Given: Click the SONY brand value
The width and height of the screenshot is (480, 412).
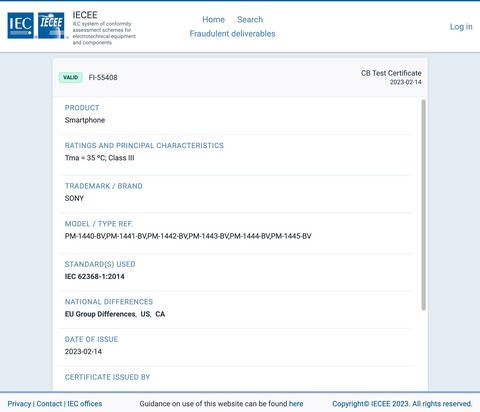Looking at the screenshot, I should (x=74, y=198).
